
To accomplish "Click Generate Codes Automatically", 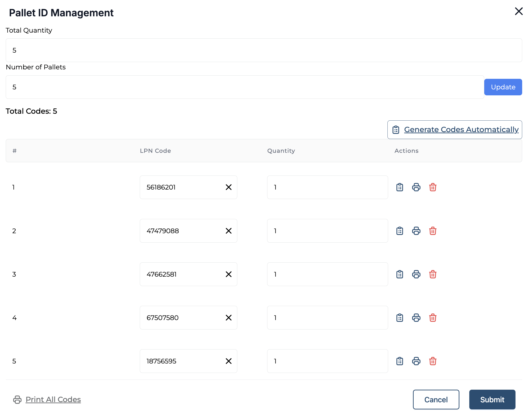I will (x=455, y=130).
